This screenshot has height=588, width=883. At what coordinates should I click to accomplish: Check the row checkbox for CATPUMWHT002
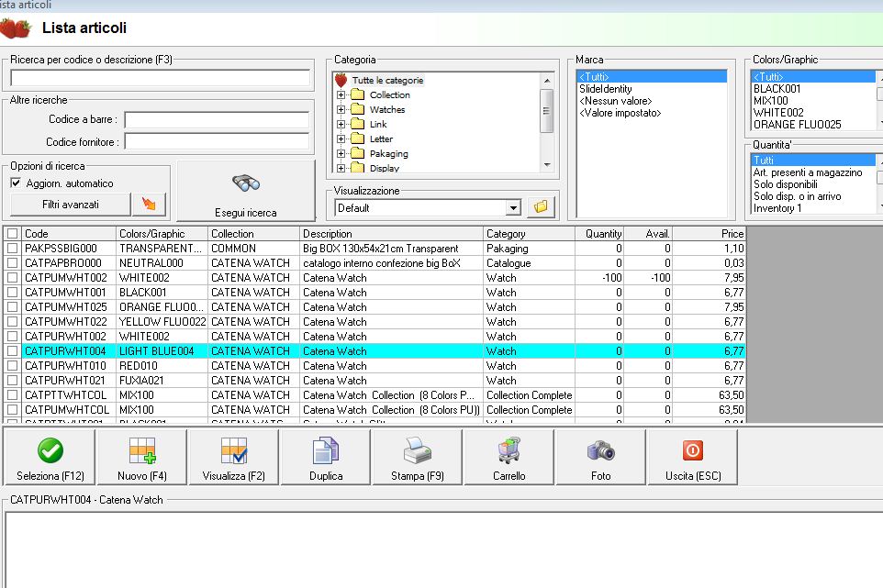point(12,277)
